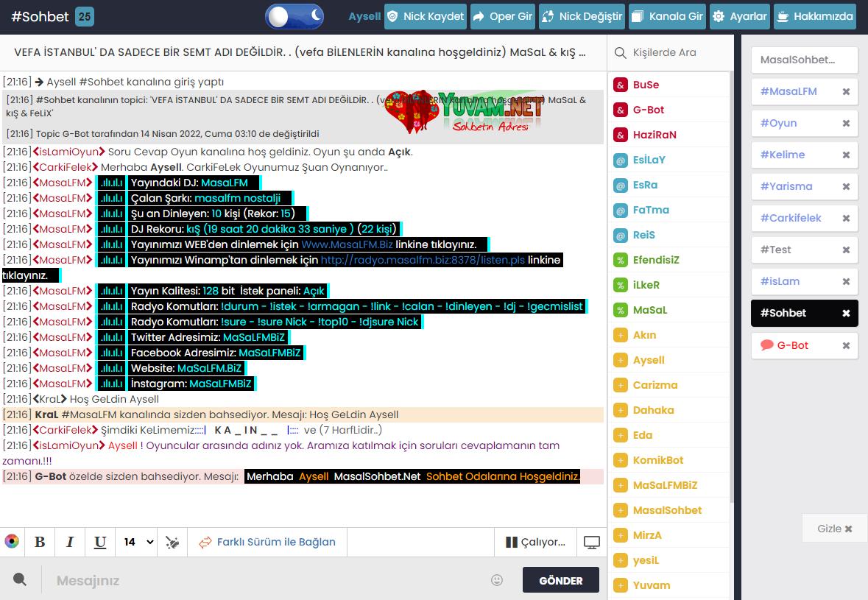Open the emoji smiley picker
Viewport: 868px width, 600px height.
point(497,579)
